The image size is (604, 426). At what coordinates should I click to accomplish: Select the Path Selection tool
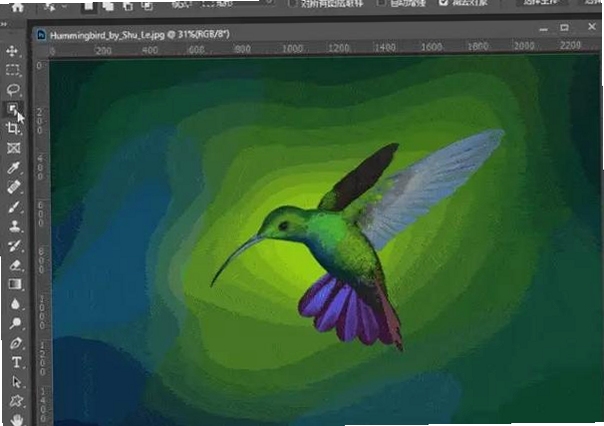(x=17, y=382)
